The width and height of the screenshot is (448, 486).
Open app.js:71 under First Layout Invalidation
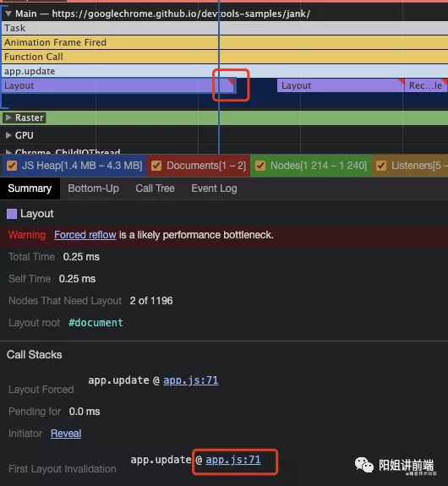(x=233, y=460)
